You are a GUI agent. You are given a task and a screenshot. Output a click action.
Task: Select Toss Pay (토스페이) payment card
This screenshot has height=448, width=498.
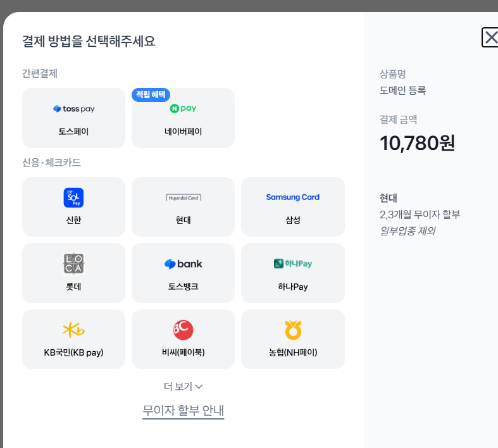[x=73, y=118]
